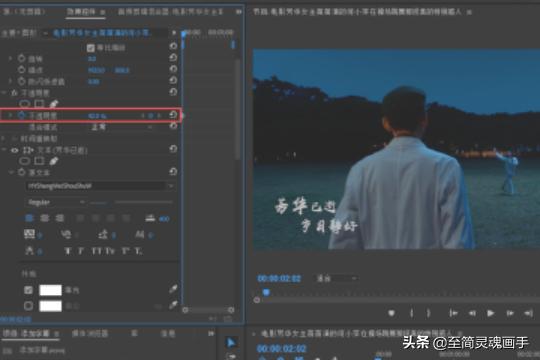The width and height of the screenshot is (540, 360).
Task: Click the white stroke color swatch
Action: [51, 306]
